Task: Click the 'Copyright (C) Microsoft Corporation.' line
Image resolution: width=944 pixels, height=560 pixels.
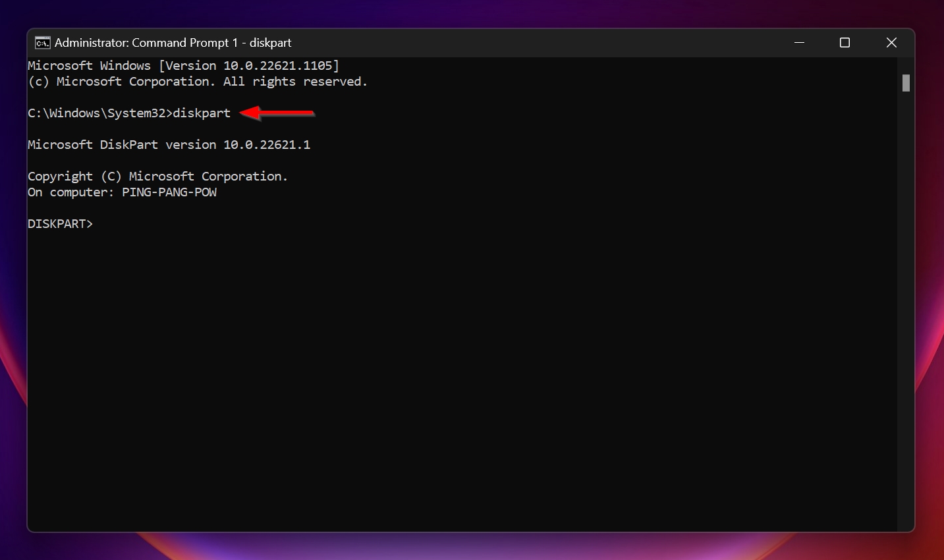Action: (x=158, y=177)
